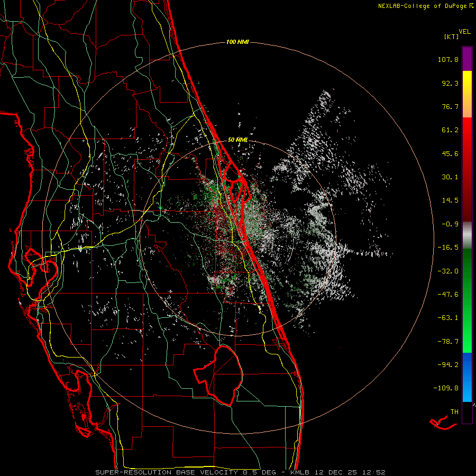
Task: Click the 92.3 velocity scale value
Action: (x=450, y=83)
